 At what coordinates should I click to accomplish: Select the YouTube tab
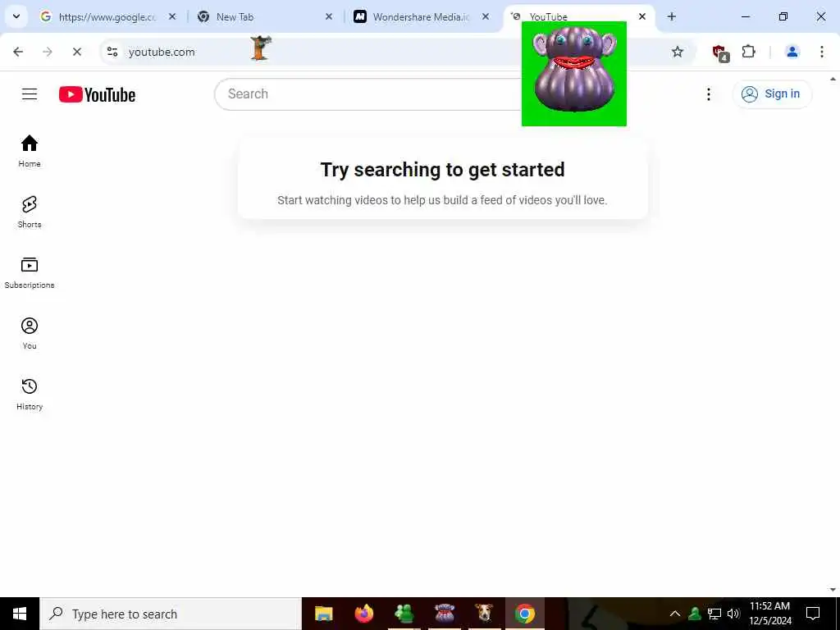click(x=578, y=17)
